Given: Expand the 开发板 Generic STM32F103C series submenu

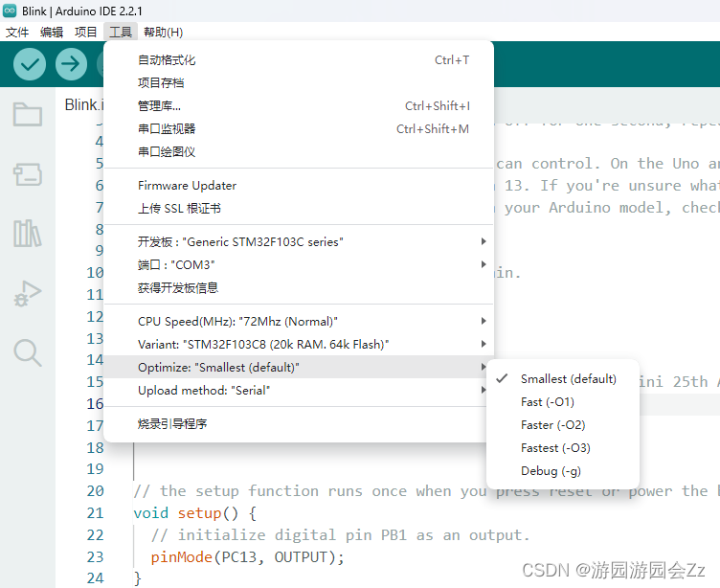Looking at the screenshot, I should [x=299, y=242].
